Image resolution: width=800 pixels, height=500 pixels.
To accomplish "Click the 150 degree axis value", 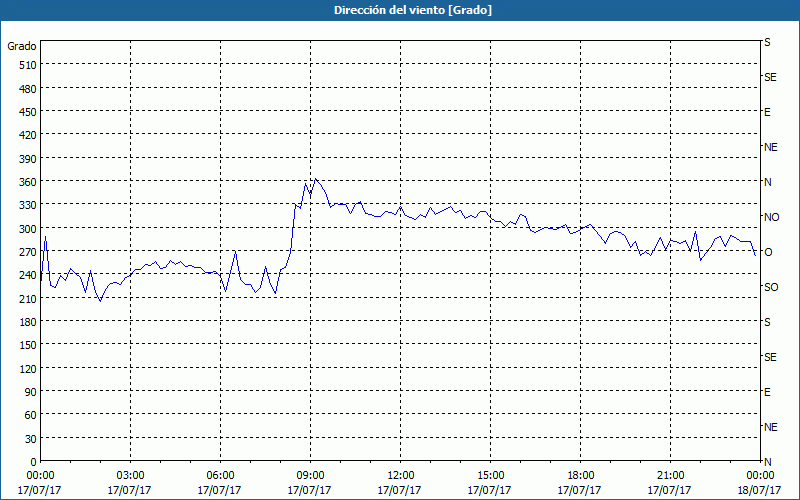I will pyautogui.click(x=28, y=346).
